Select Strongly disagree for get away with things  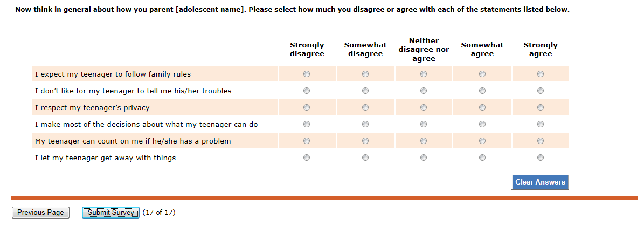pyautogui.click(x=307, y=158)
